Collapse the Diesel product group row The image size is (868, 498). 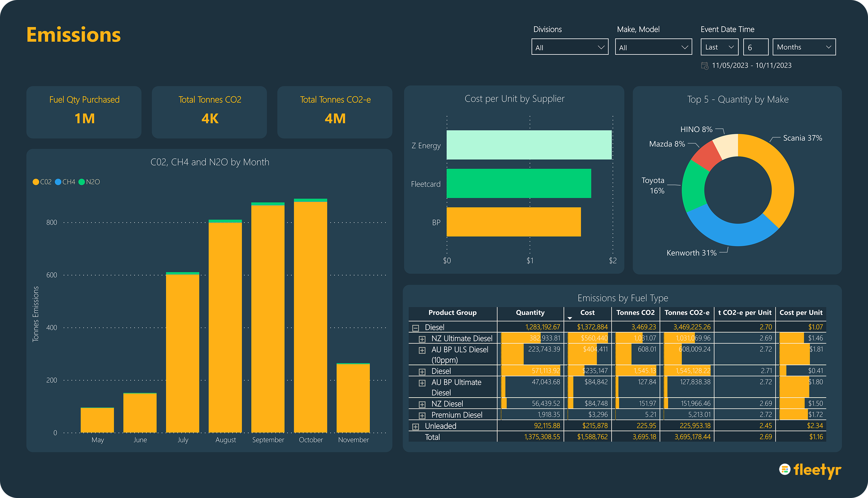415,328
